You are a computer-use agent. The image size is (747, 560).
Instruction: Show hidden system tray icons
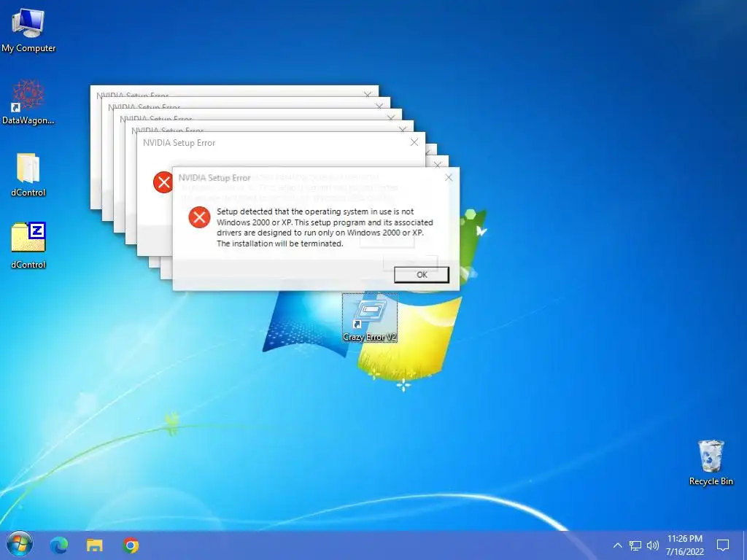(x=617, y=545)
